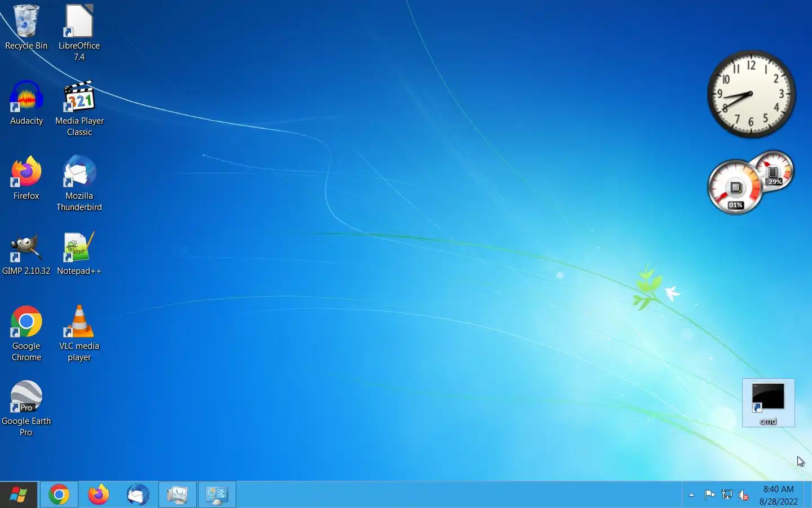Select the GIMP 2.10.32 shortcut
Screen dimensions: 812x508
click(x=26, y=253)
